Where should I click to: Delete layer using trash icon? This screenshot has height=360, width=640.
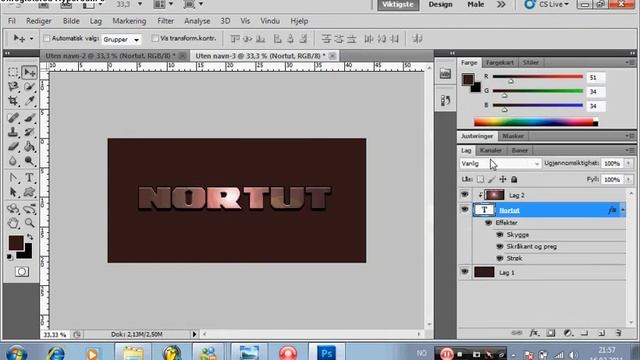click(x=618, y=333)
